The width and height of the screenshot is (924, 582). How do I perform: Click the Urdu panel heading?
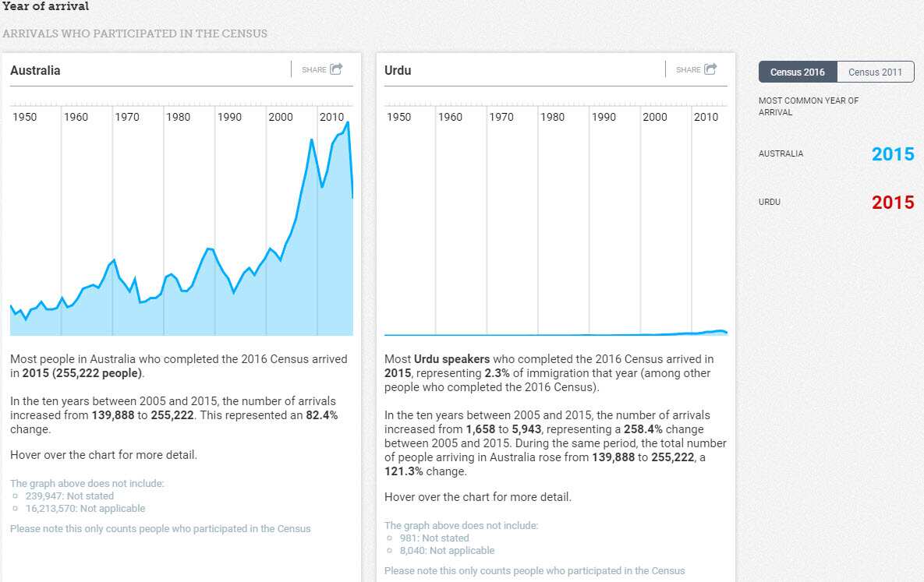pos(398,70)
